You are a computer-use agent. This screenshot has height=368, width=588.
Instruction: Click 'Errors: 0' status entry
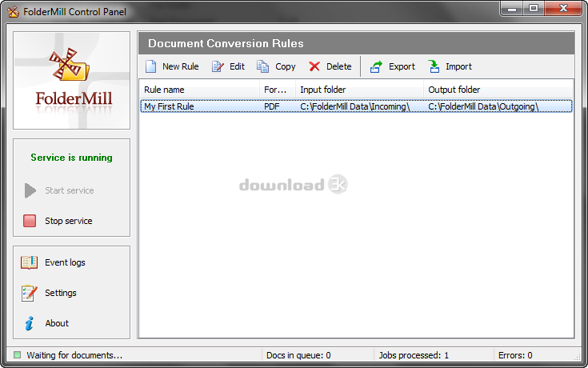tap(515, 355)
